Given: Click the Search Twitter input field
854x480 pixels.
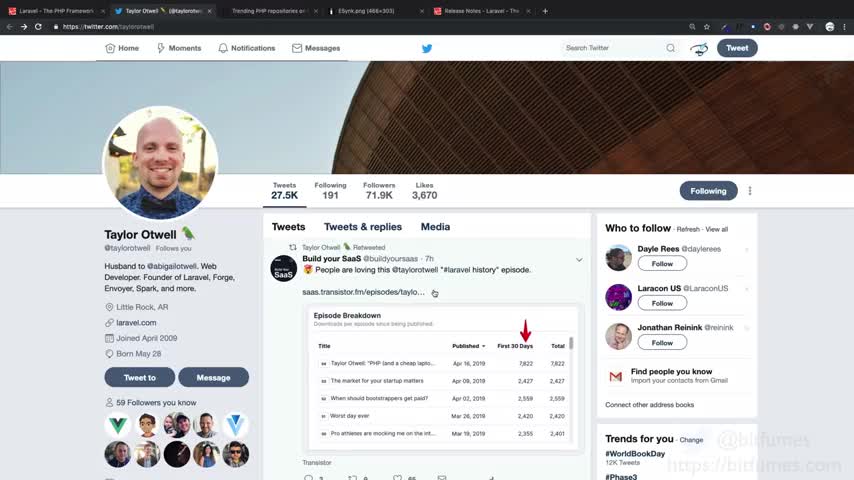Looking at the screenshot, I should point(612,48).
